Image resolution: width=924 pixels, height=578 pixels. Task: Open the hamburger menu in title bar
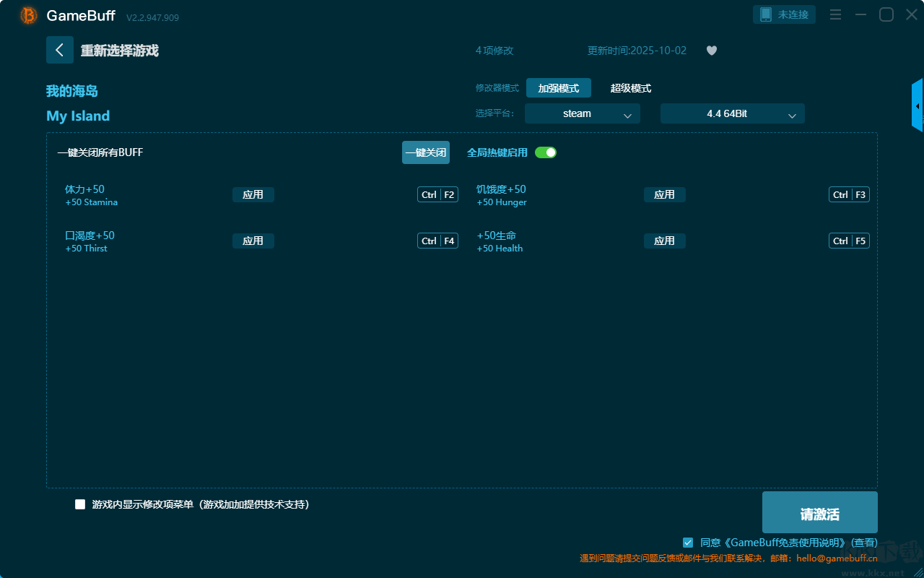pos(835,15)
